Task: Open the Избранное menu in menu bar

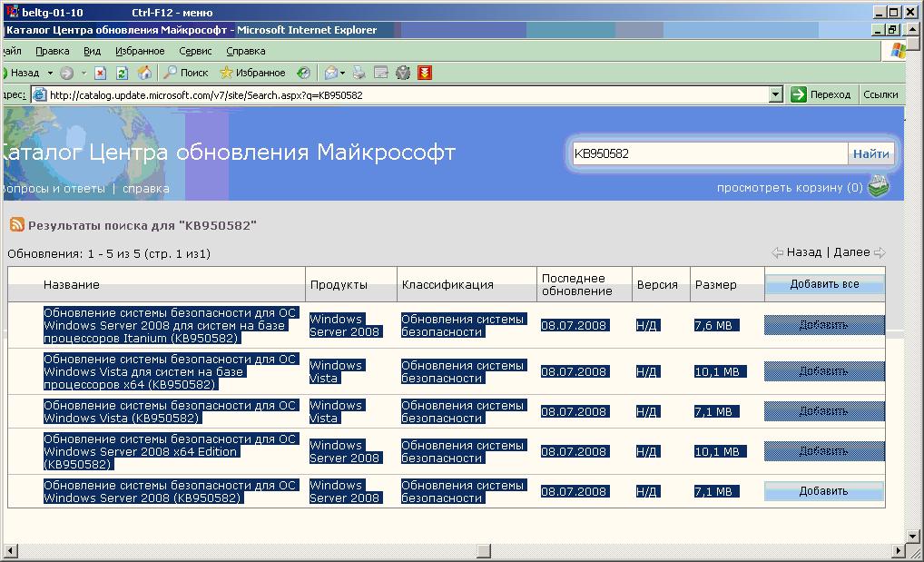Action: click(x=140, y=52)
